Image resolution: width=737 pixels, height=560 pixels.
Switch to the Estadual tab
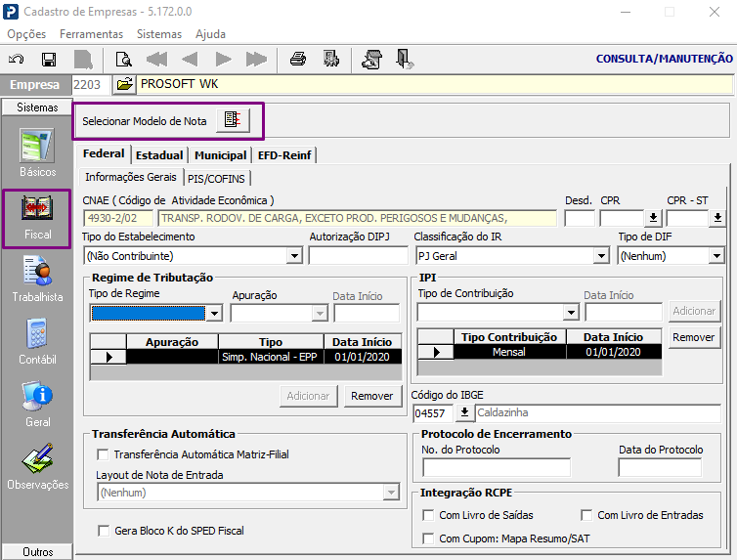[159, 155]
